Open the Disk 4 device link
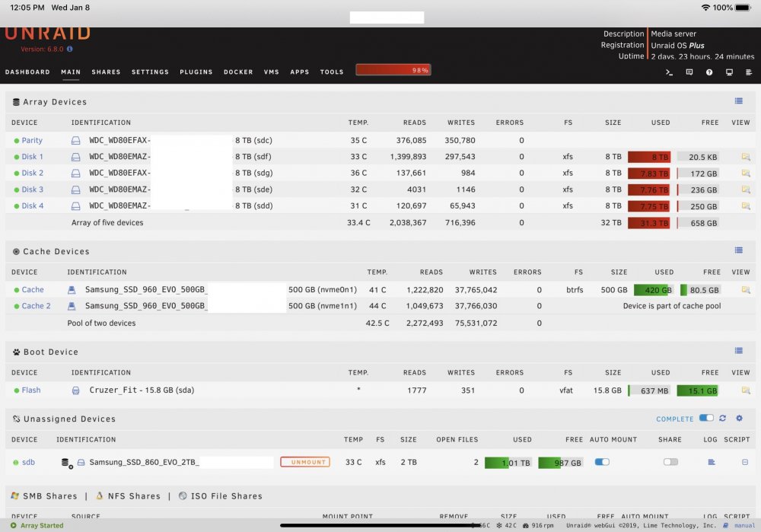The image size is (761, 532). 33,206
